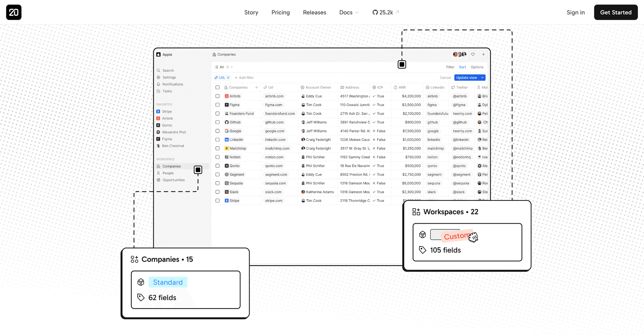The height and width of the screenshot is (335, 644).
Task: Click the airbnb.com URL chip
Action: pos(274,96)
